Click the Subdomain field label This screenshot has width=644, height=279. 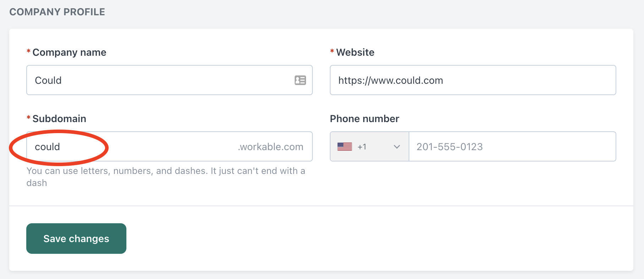click(59, 119)
